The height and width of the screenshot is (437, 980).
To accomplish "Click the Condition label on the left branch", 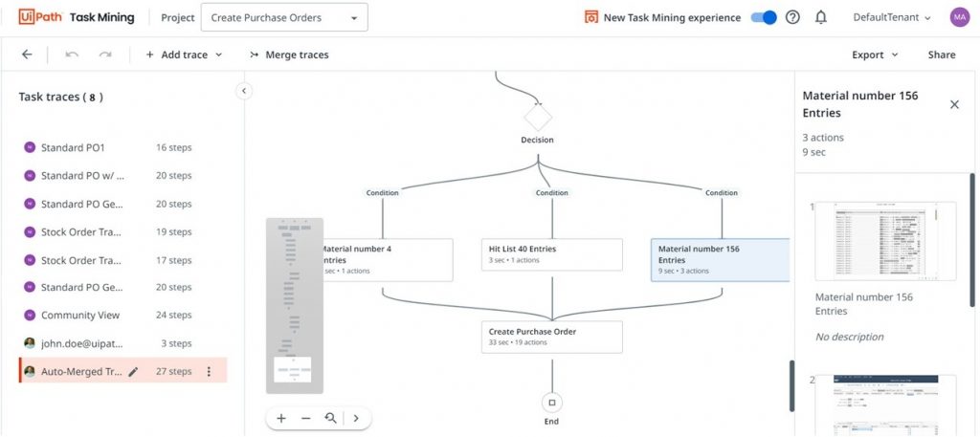I will point(383,193).
